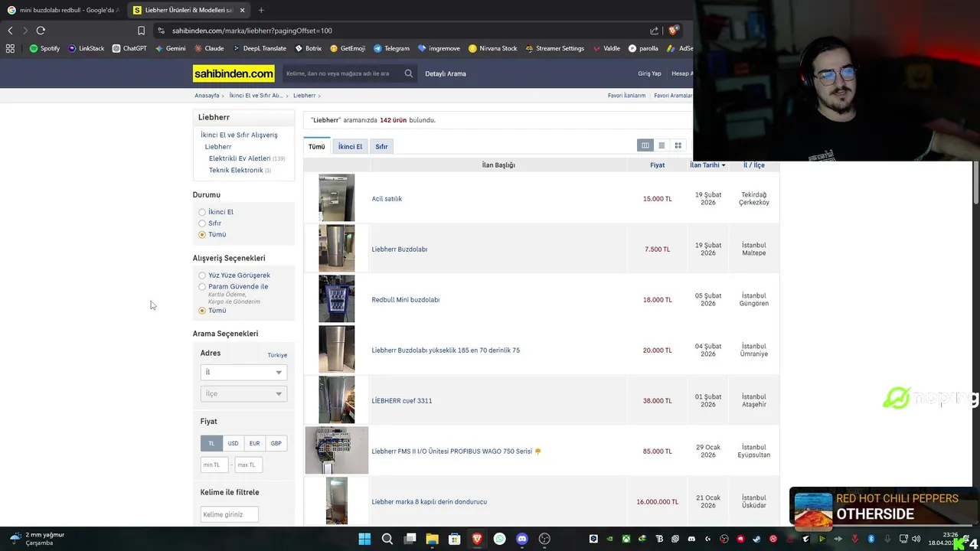
Task: Open the DeepL Translate bookmark
Action: pyautogui.click(x=259, y=48)
